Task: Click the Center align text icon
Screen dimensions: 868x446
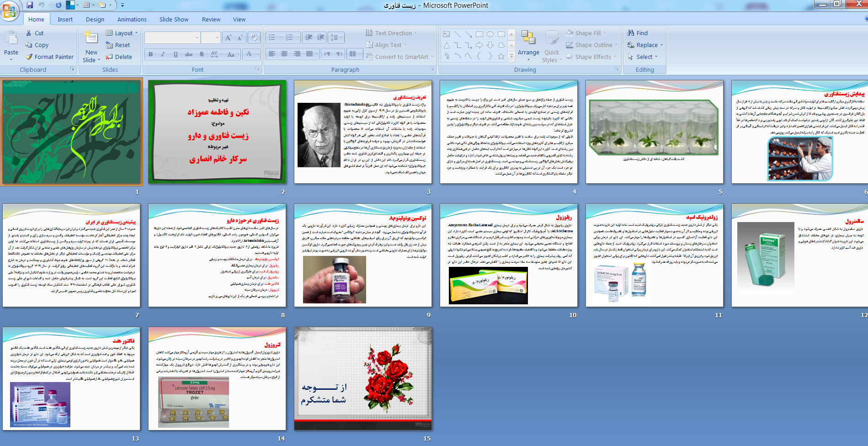Action: point(284,54)
